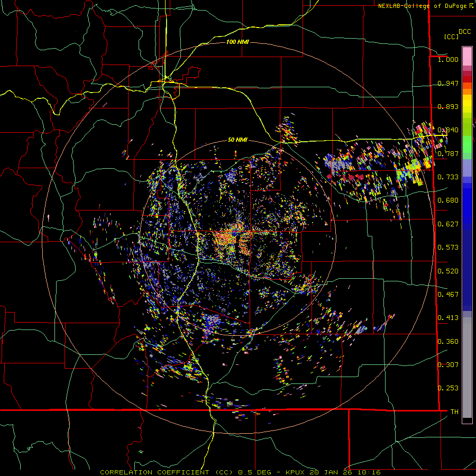This screenshot has height=476, width=476.
Task: Click the DCC [CC] legend heading
Action: [x=457, y=34]
